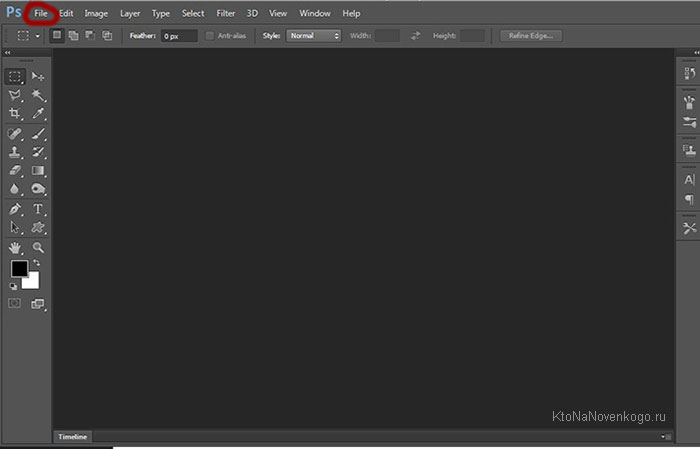
Task: Swap Width and Height values button
Action: tap(416, 36)
